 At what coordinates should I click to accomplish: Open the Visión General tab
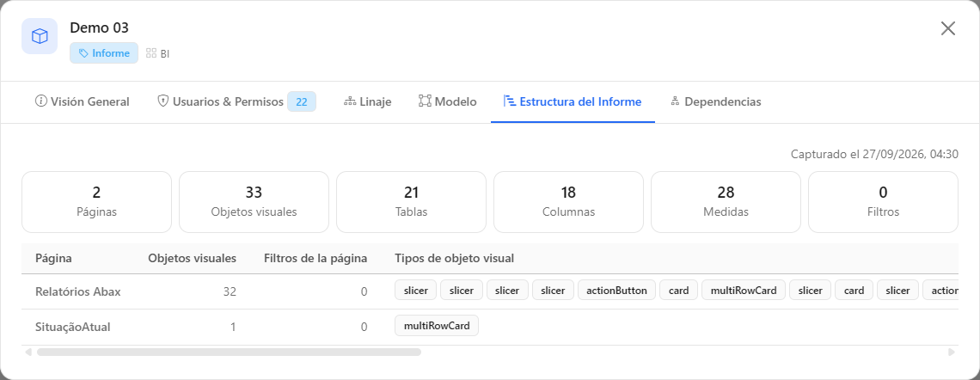tap(83, 101)
